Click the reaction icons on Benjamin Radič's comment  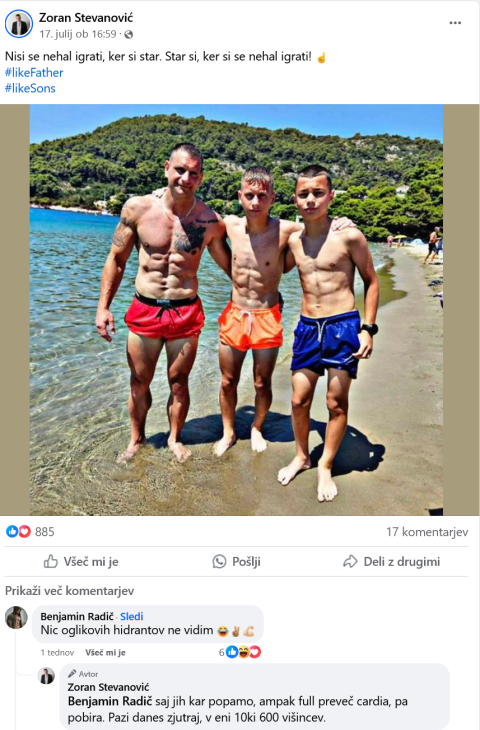[x=244, y=652]
